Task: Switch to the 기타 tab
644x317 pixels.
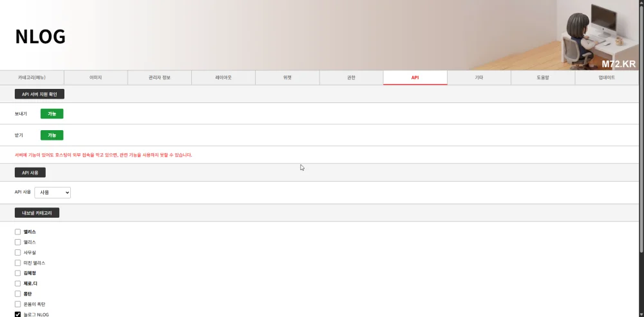Action: pyautogui.click(x=479, y=78)
